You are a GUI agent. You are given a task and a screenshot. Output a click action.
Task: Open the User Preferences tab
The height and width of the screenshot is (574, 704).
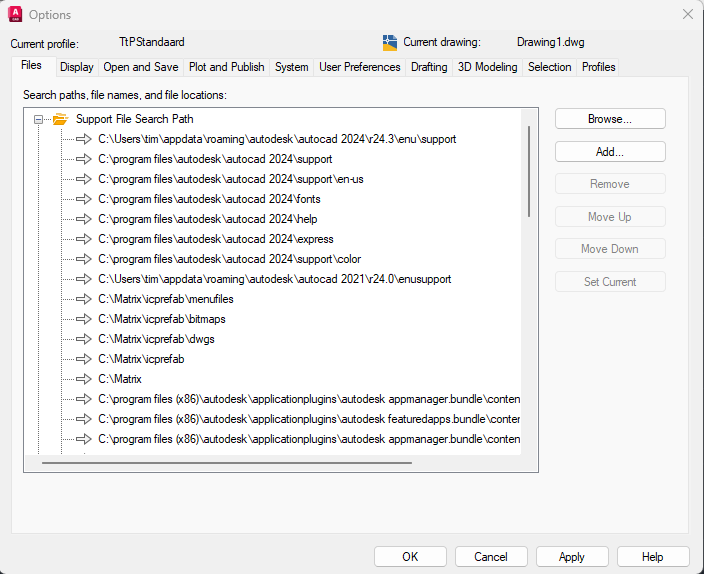coord(360,67)
